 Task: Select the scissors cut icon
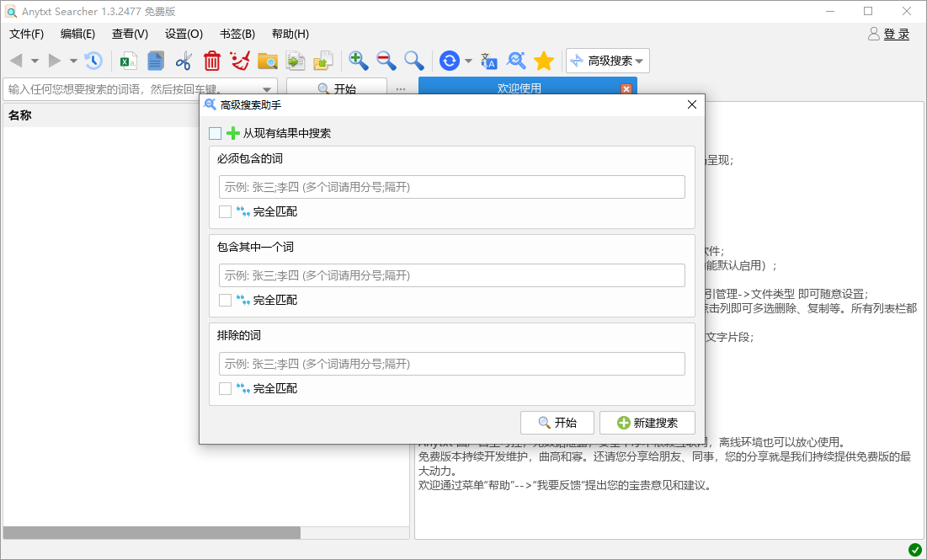(184, 61)
